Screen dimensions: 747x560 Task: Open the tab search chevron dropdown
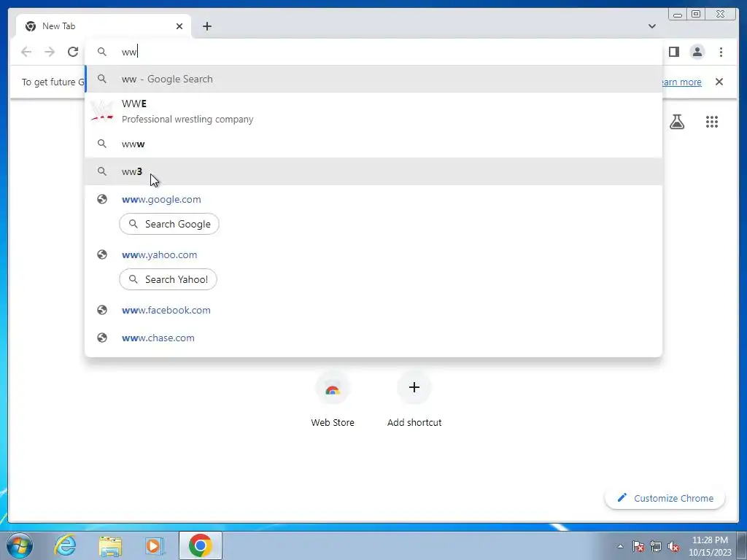651,26
